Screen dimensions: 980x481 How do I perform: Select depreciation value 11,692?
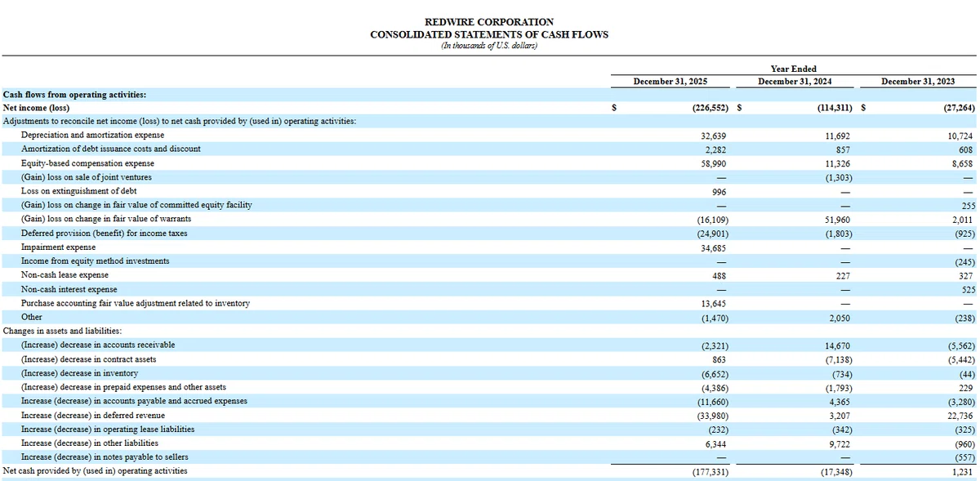pyautogui.click(x=839, y=136)
